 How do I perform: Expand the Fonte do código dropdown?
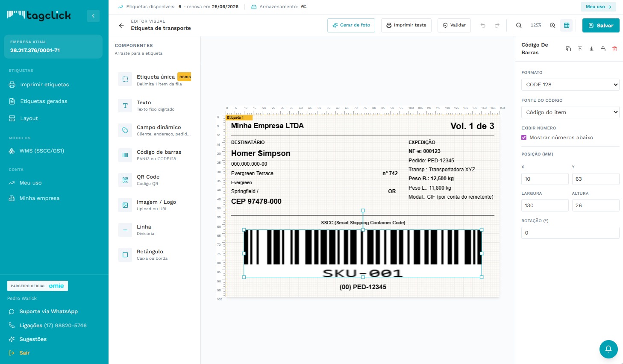(x=570, y=112)
